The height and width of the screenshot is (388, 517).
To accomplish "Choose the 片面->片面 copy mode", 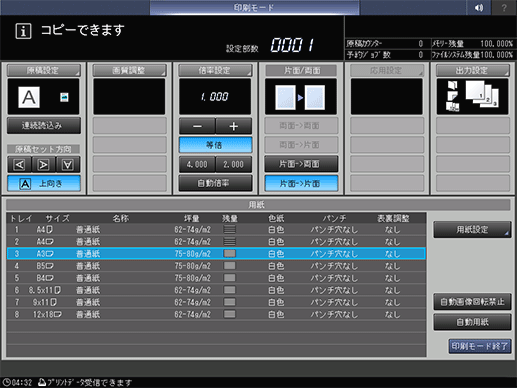I will [x=301, y=183].
